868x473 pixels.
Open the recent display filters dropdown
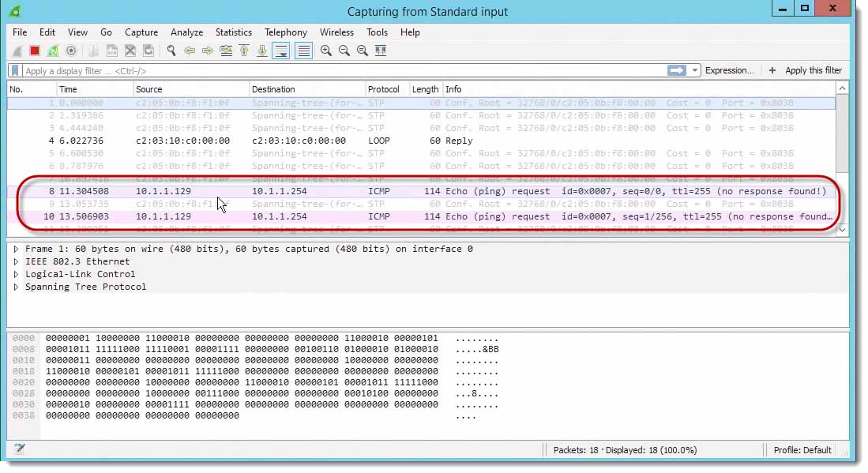point(695,70)
